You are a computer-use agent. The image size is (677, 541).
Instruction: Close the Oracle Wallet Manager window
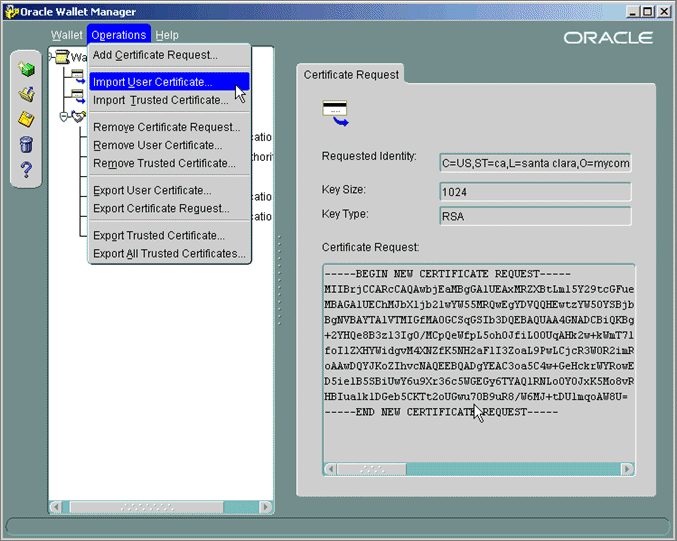pos(664,12)
